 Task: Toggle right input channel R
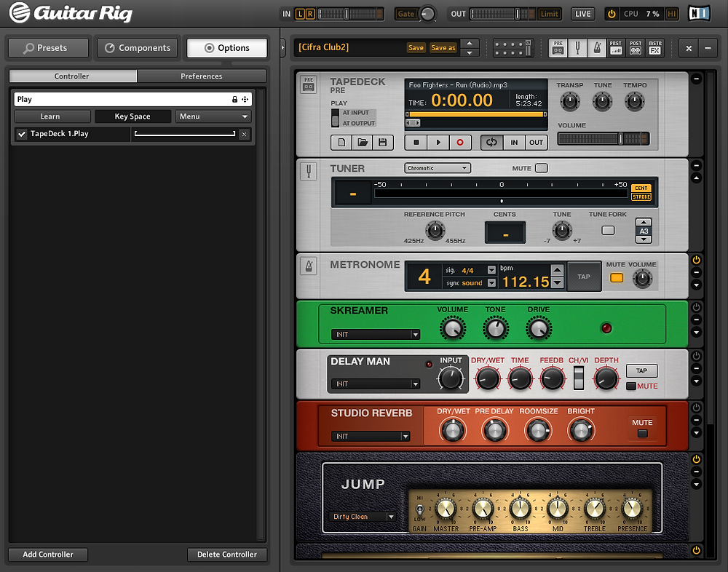coord(309,14)
